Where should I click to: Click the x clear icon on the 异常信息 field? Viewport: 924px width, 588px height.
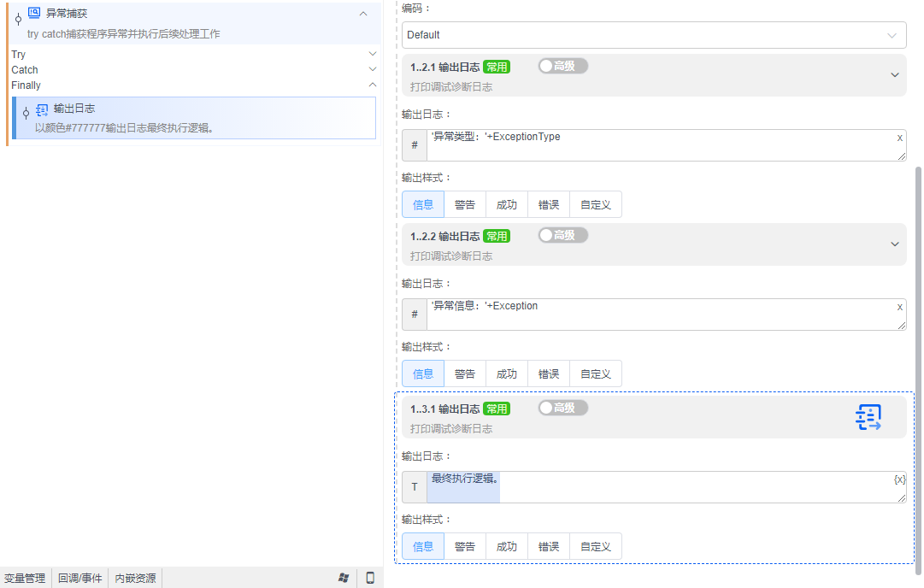898,306
